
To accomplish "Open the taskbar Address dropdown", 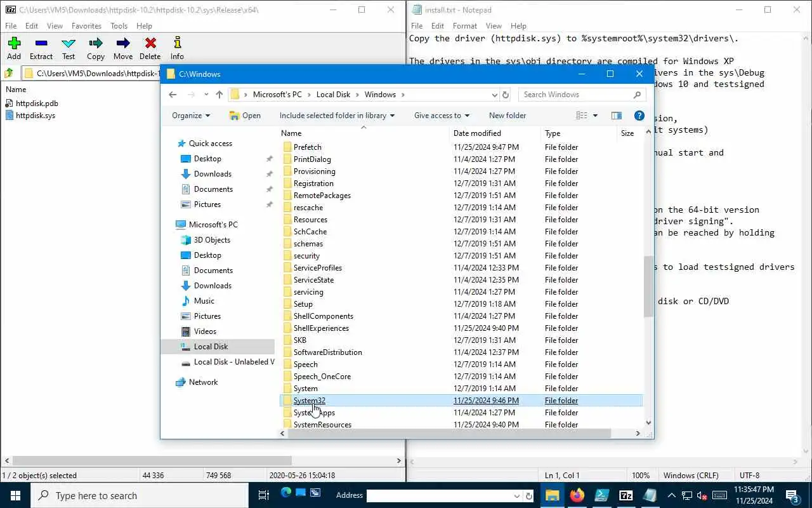I will 517,495.
